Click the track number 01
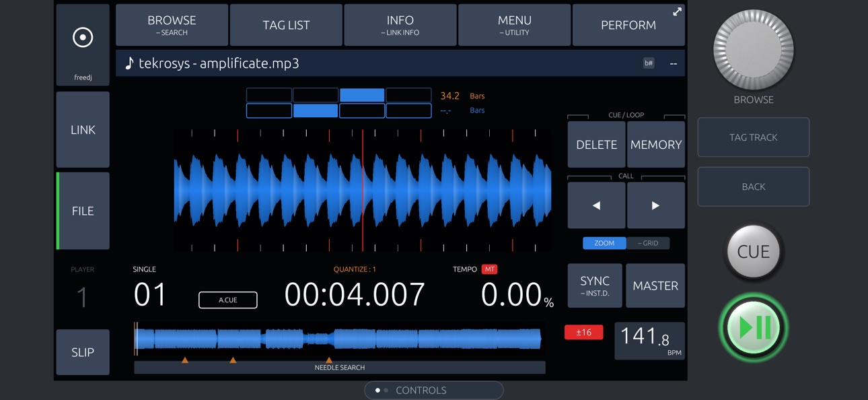 tap(150, 295)
